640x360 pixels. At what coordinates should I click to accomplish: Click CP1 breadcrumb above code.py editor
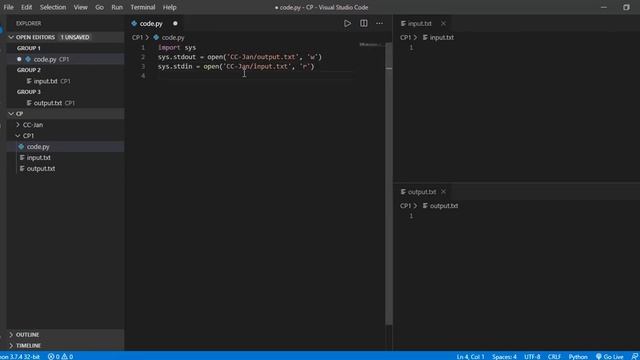(x=137, y=38)
